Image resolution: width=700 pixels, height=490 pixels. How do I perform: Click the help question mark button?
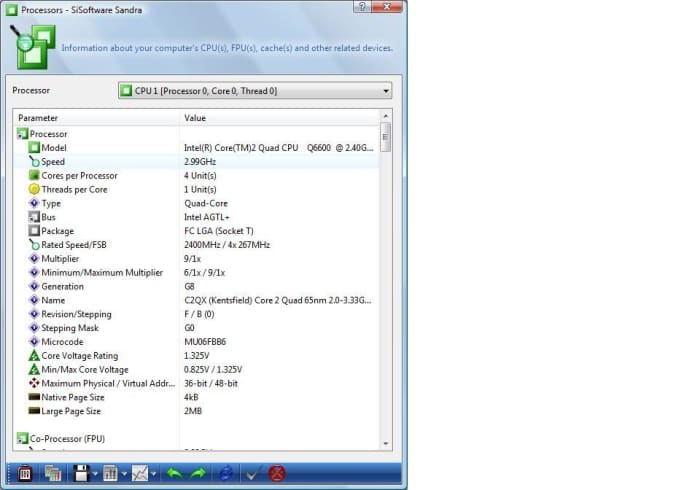tap(362, 6)
